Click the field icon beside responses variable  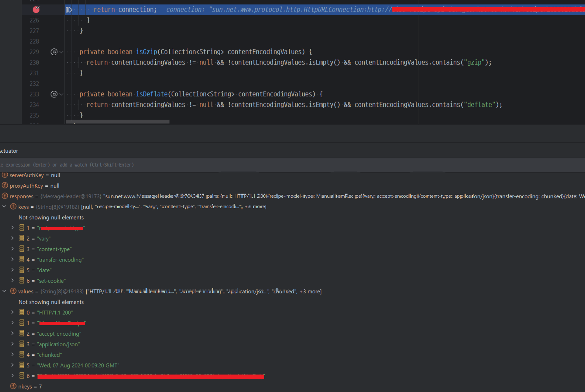tap(5, 196)
